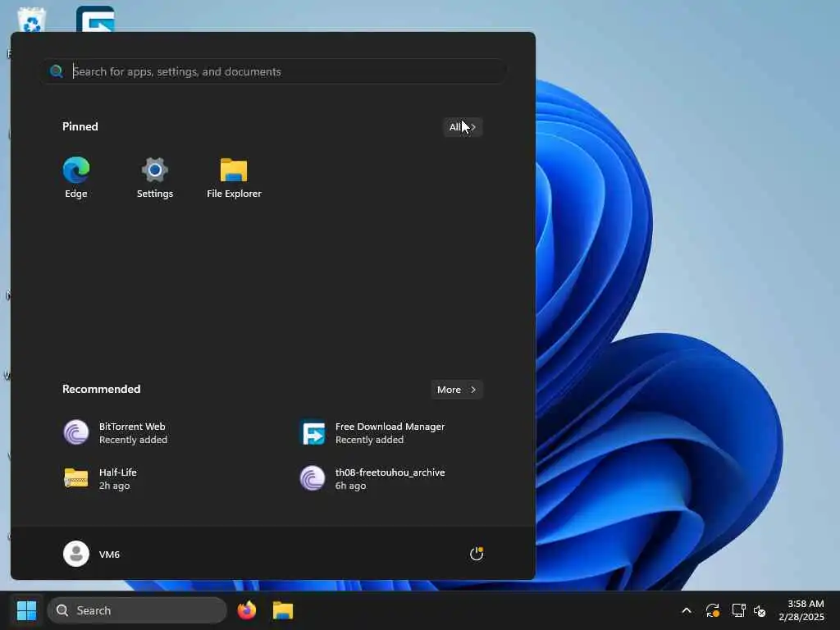
Task: Select the Recycle Bin desktop icon
Action: coord(31,19)
